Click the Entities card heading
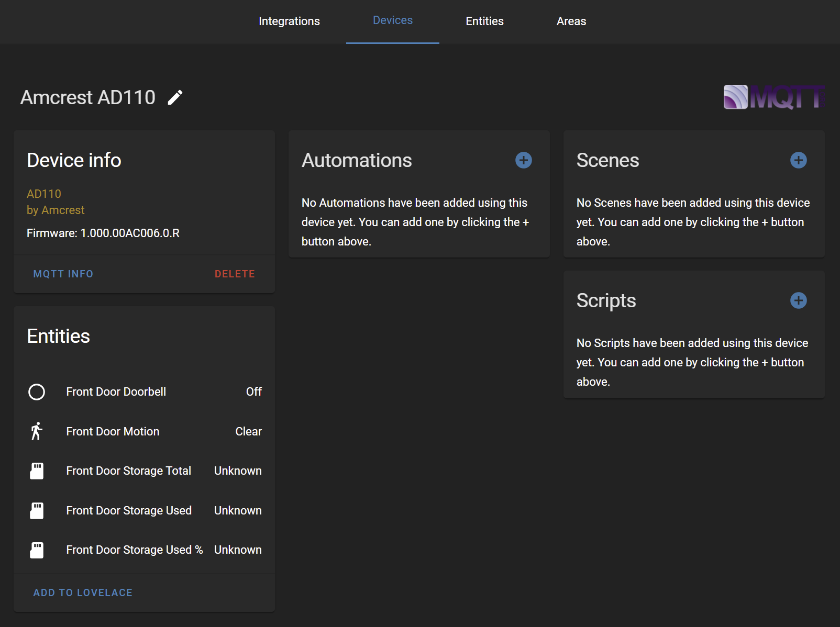840x627 pixels. [x=58, y=336]
